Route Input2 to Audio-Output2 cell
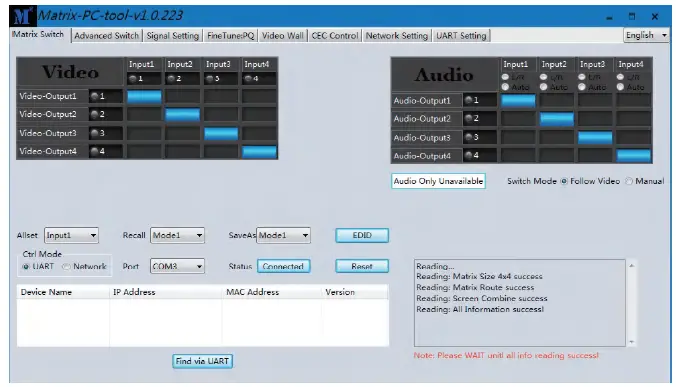 tap(557, 119)
